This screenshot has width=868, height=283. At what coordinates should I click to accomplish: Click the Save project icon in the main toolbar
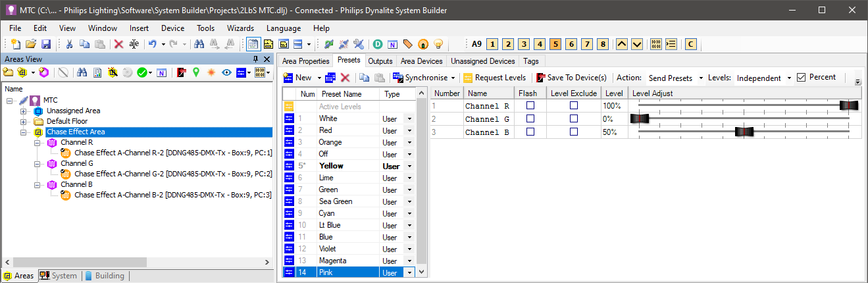pos(46,44)
